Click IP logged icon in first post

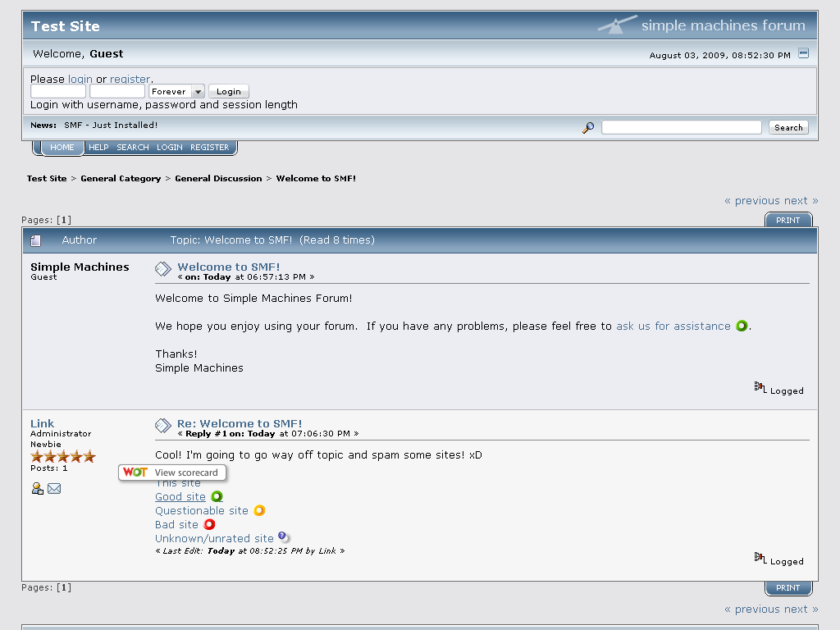point(760,387)
